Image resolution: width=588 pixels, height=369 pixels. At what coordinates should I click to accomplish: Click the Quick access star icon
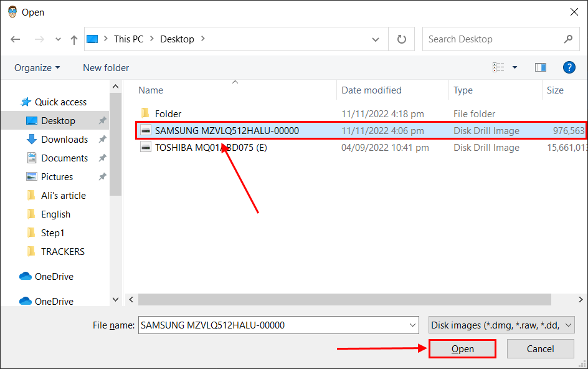click(26, 102)
